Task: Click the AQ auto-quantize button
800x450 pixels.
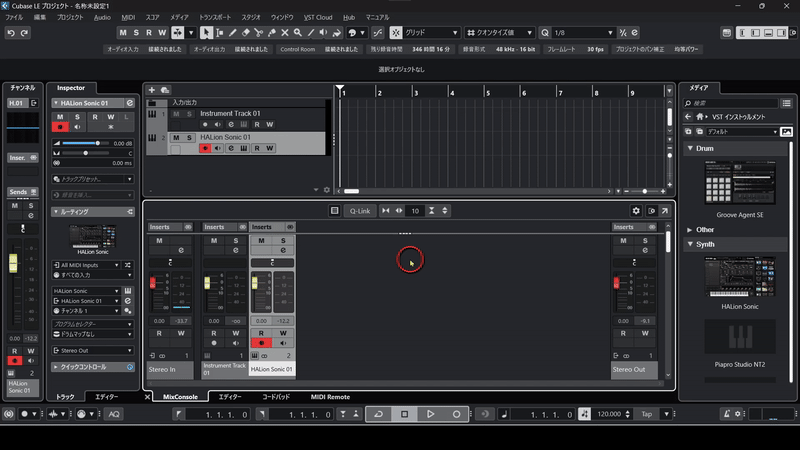Action: click(x=114, y=414)
